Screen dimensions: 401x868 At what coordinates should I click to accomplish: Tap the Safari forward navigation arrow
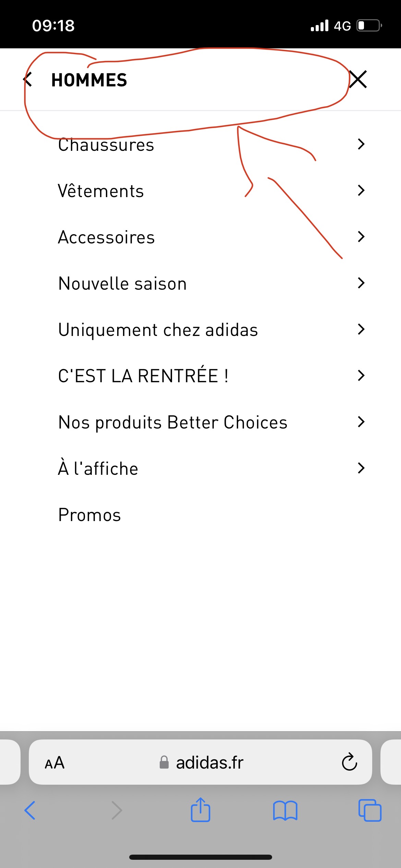(117, 811)
